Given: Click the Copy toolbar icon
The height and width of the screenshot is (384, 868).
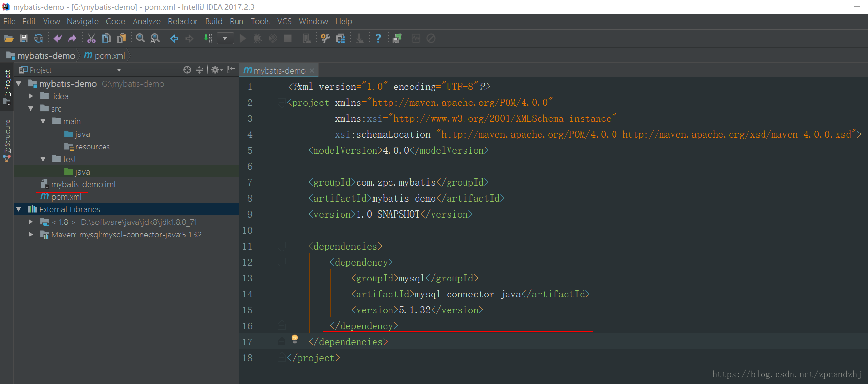Looking at the screenshot, I should point(106,38).
